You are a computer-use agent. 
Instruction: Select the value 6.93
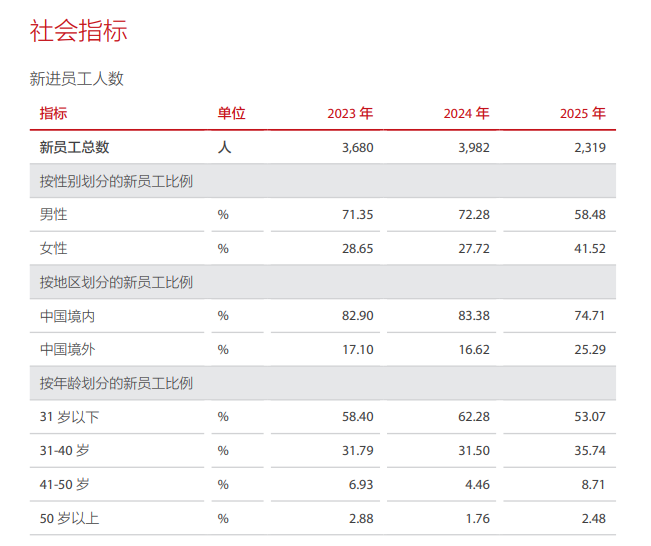361,485
